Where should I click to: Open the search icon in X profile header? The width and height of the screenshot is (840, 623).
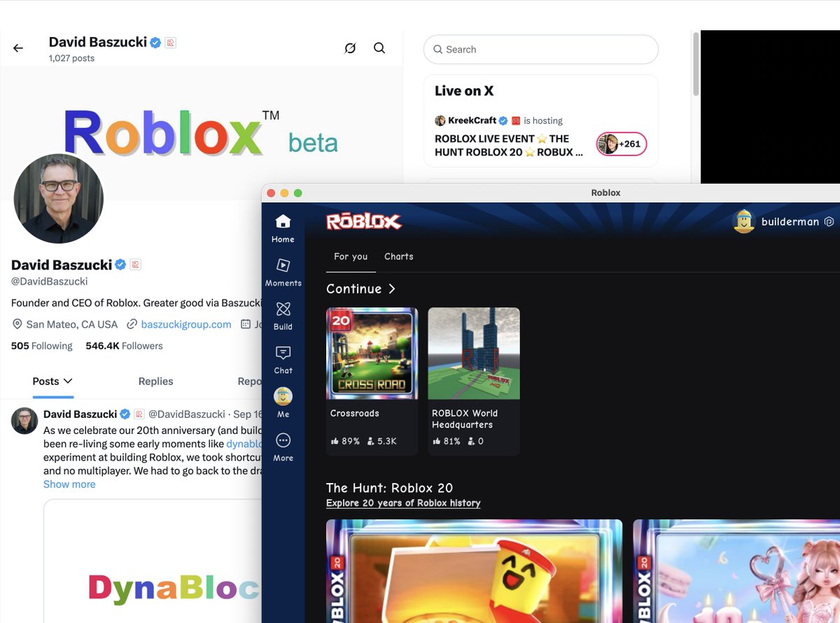pos(379,48)
